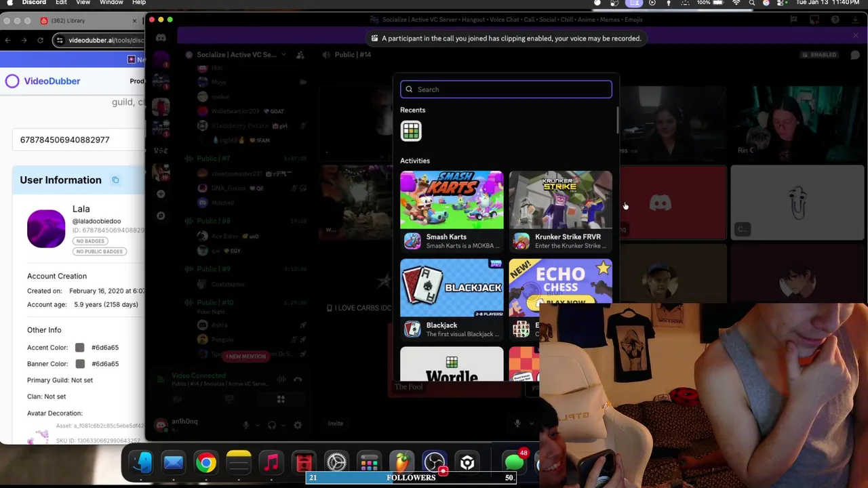Expand the Socialize server name dropdown
868x488 pixels.
283,54
